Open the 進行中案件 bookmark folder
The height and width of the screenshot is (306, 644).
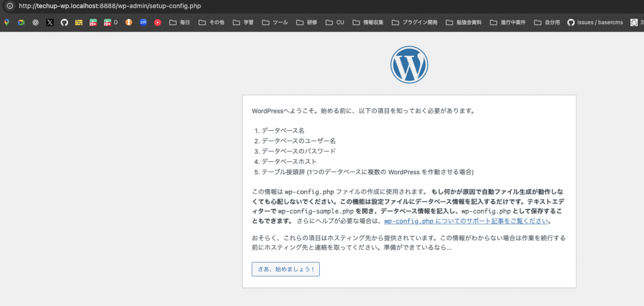point(508,23)
